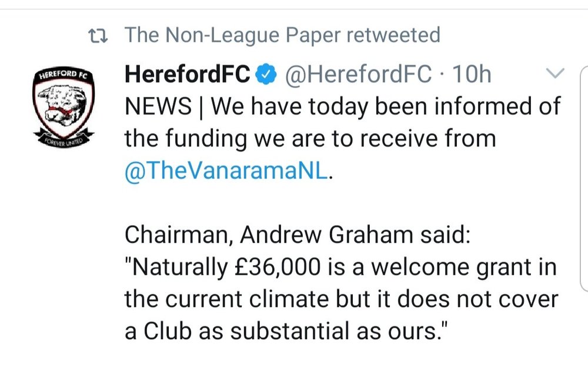
Task: Click the £36,000 amount in the quote
Action: (278, 268)
